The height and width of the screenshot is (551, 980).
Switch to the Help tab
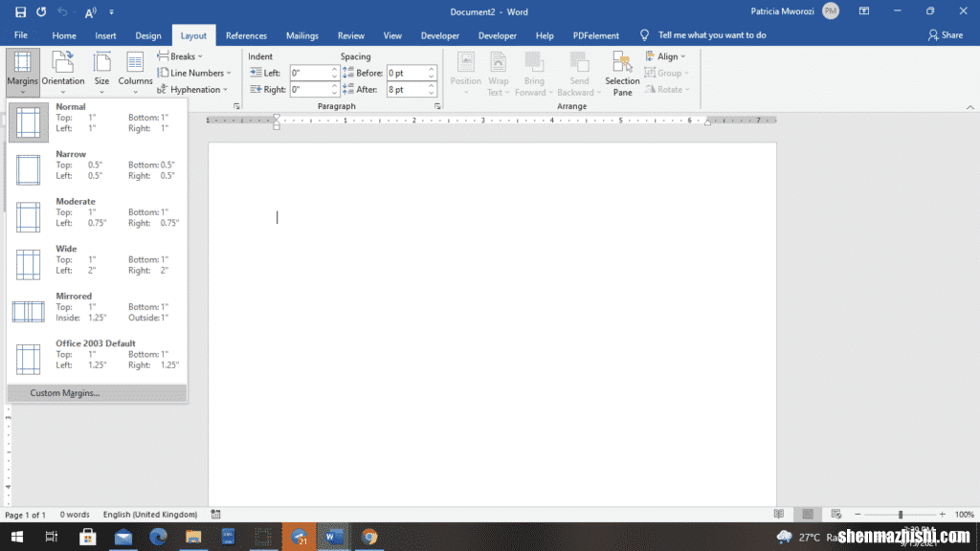tap(545, 35)
